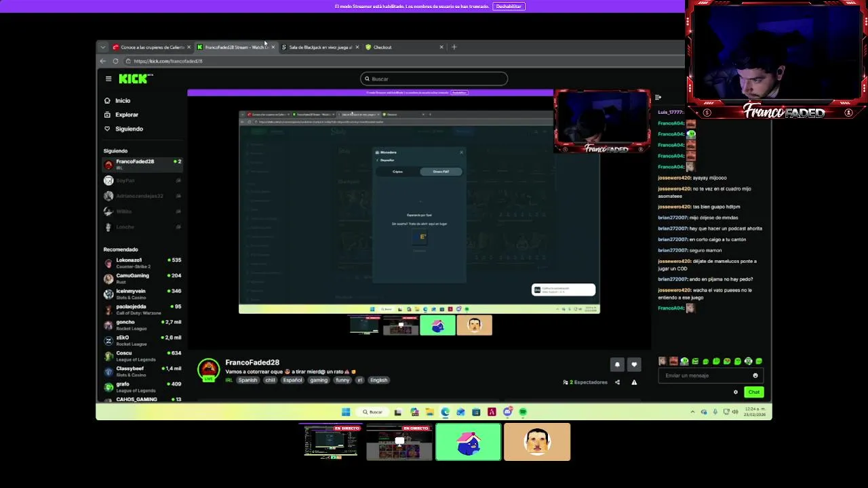Click the IRL category link
The width and height of the screenshot is (868, 488).
[229, 380]
